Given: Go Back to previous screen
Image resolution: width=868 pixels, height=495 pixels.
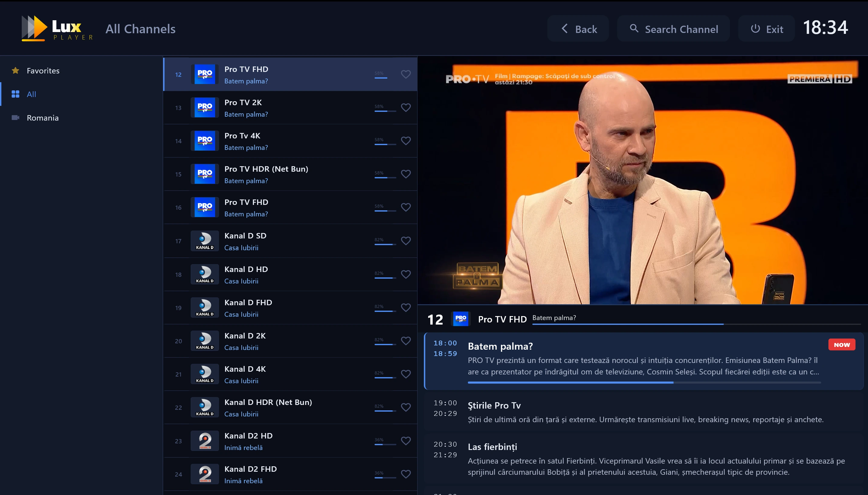Looking at the screenshot, I should (x=578, y=29).
